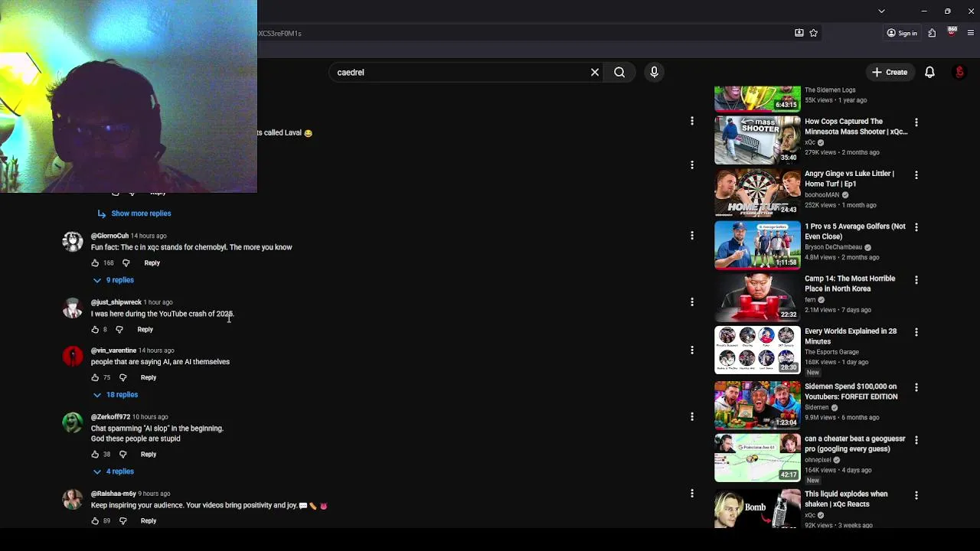Like the @Zerkoff972 comment
This screenshot has width=980, height=551.
point(95,455)
